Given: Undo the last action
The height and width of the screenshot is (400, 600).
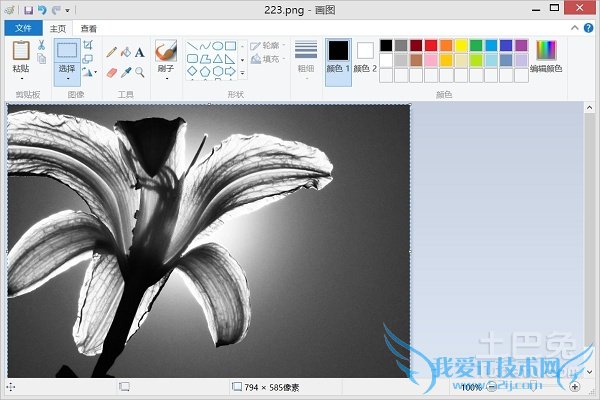Looking at the screenshot, I should tap(42, 10).
